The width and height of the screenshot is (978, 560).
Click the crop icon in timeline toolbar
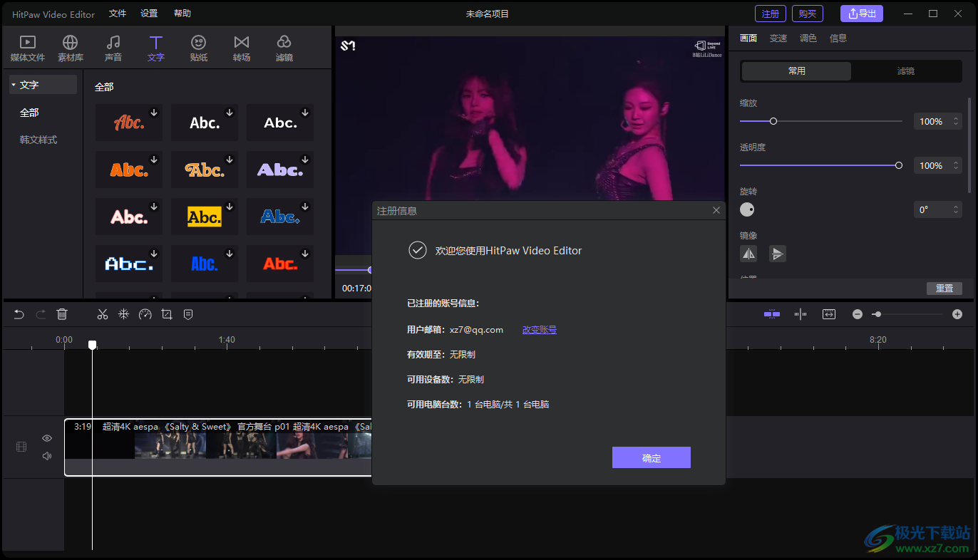pyautogui.click(x=167, y=314)
